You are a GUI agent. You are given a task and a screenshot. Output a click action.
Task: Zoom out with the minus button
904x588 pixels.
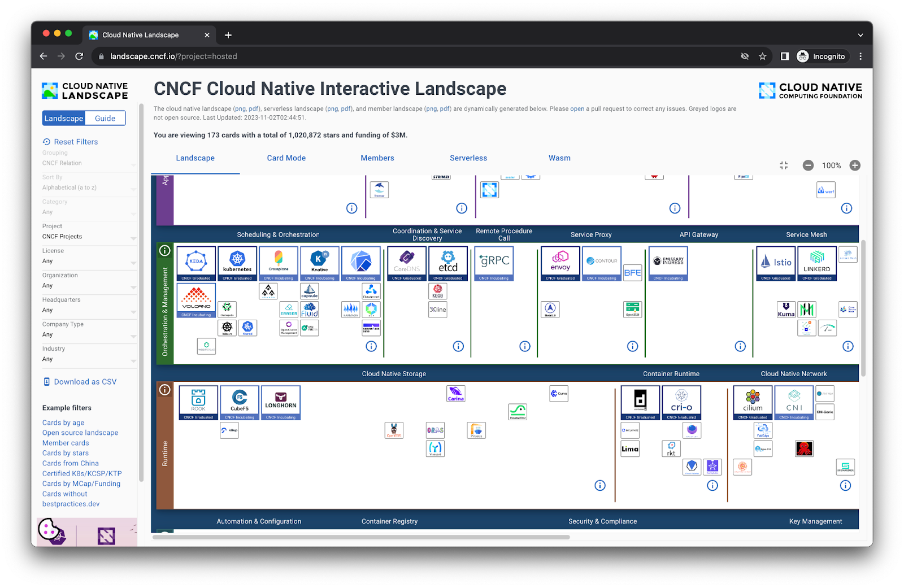pyautogui.click(x=808, y=165)
